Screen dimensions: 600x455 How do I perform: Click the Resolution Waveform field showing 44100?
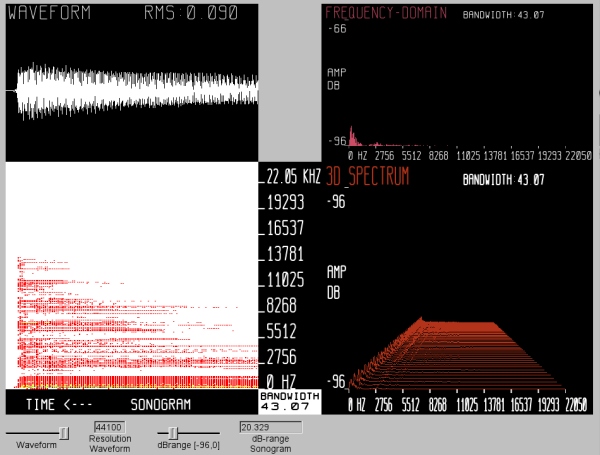tap(110, 427)
